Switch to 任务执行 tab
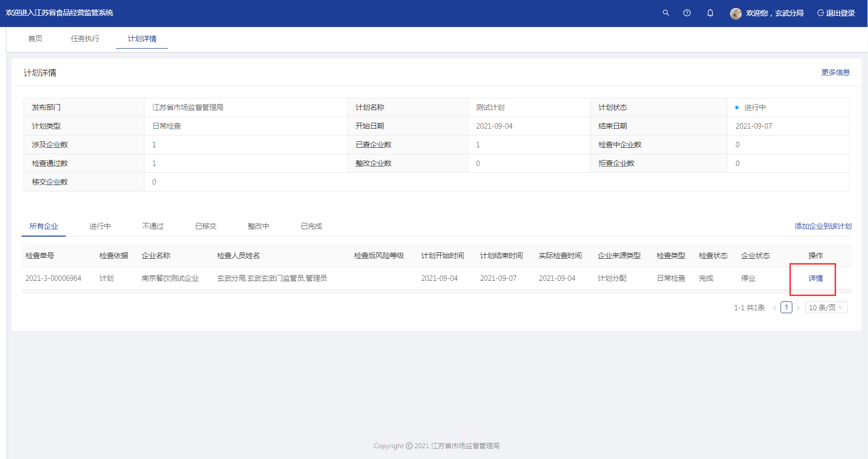The image size is (868, 459). click(x=85, y=39)
